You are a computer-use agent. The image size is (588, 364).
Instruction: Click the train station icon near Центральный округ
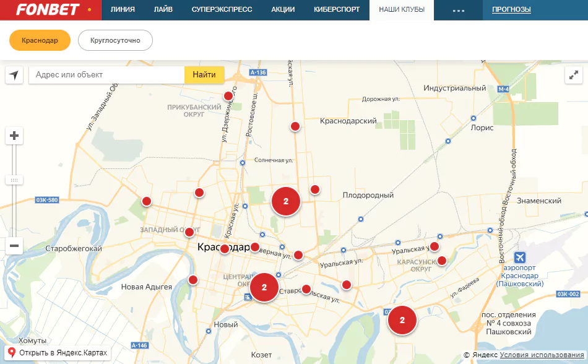248,297
